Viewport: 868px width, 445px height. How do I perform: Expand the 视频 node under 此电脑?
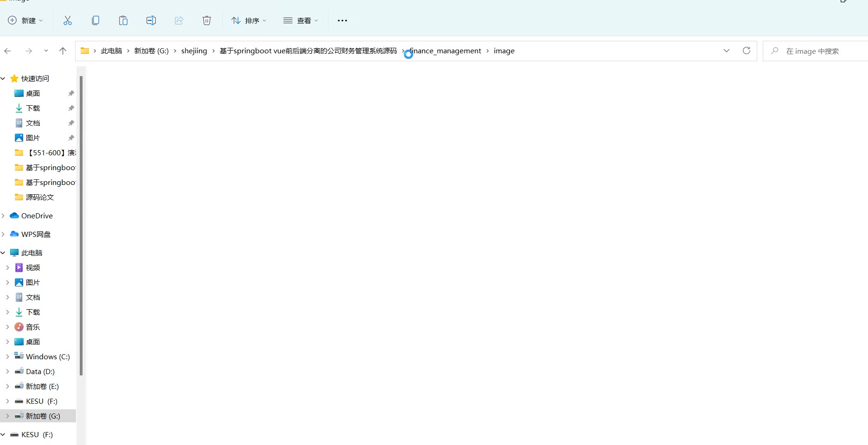(7, 267)
